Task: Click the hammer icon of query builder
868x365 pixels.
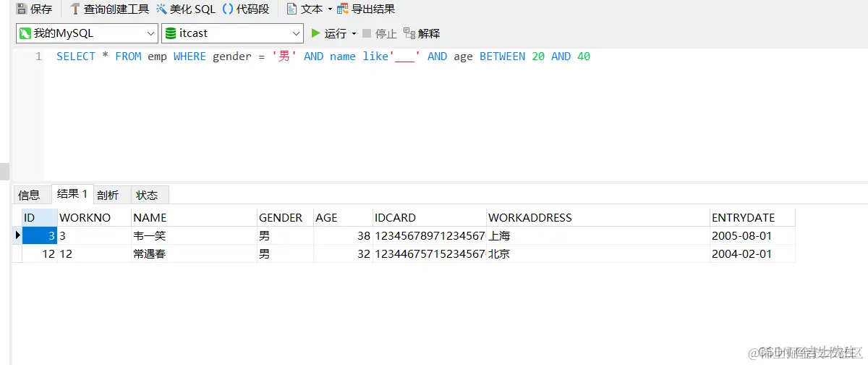Action: [x=75, y=9]
